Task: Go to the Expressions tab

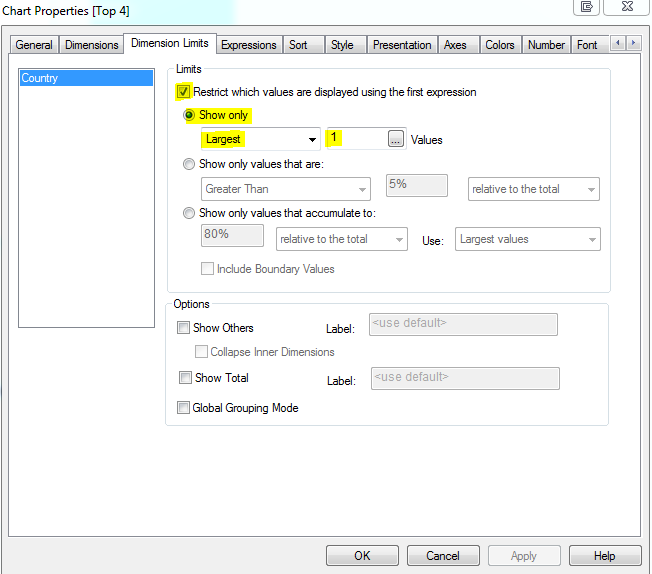Action: 249,45
